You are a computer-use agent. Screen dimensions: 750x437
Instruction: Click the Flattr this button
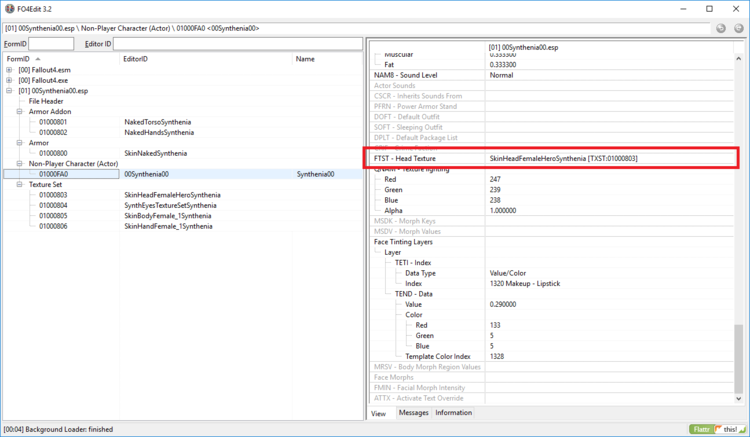click(x=717, y=429)
